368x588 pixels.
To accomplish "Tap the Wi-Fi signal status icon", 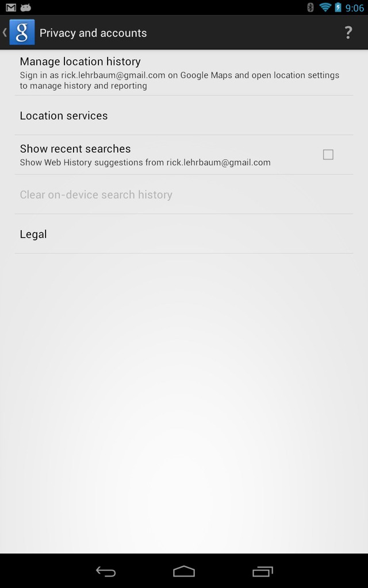I will pyautogui.click(x=325, y=7).
